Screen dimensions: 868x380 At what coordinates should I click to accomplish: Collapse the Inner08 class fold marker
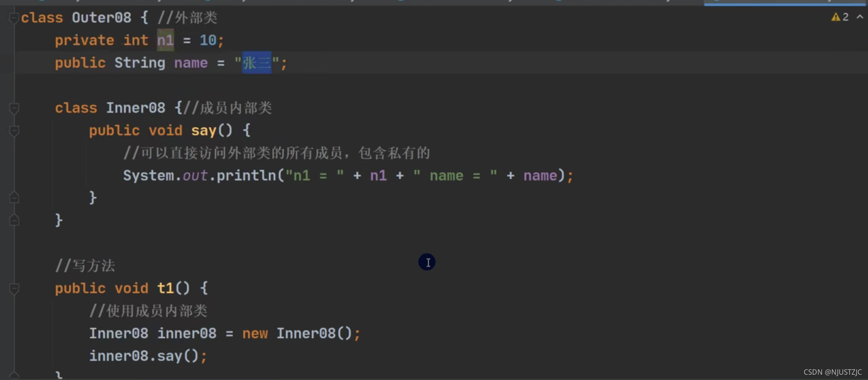tap(14, 108)
